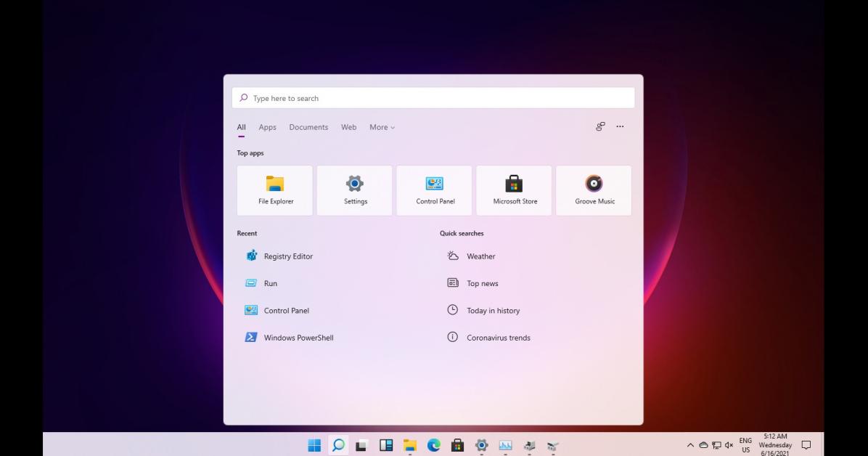The width and height of the screenshot is (868, 456).
Task: Open search feedback people icon
Action: point(601,127)
